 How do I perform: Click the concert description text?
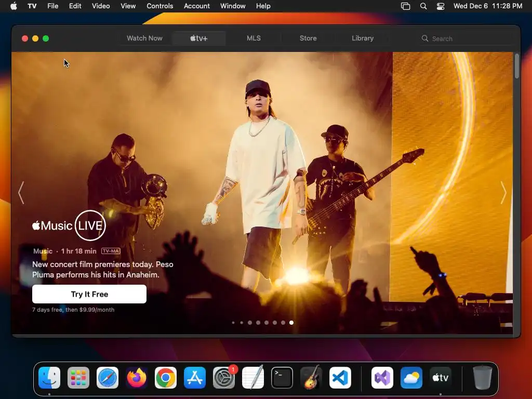103,270
